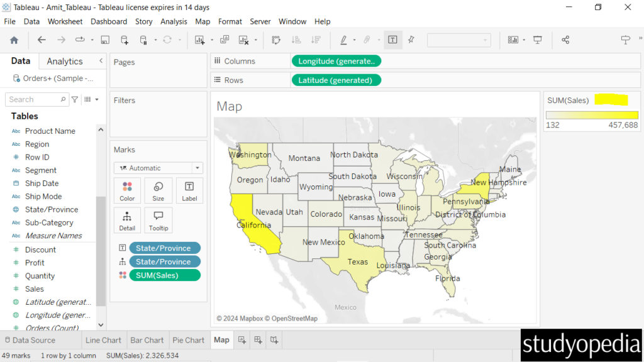
Task: Click the State/Province label pill
Action: coord(165,248)
